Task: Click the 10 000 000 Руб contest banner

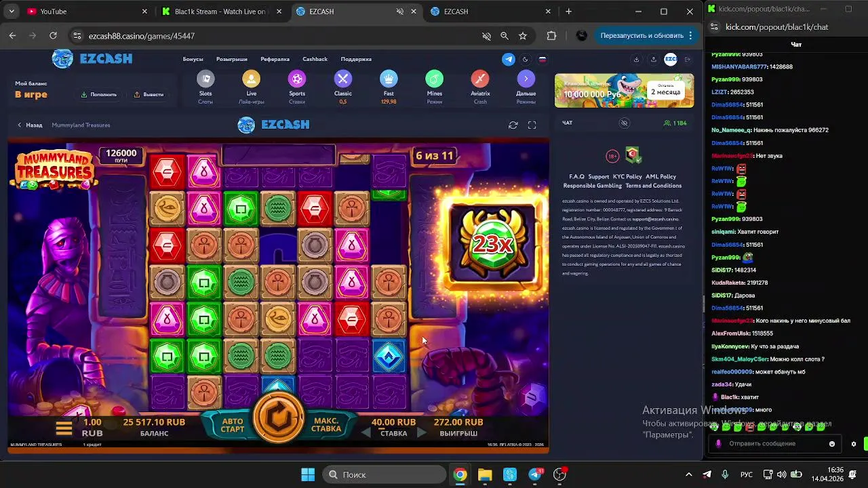Action: [x=624, y=91]
